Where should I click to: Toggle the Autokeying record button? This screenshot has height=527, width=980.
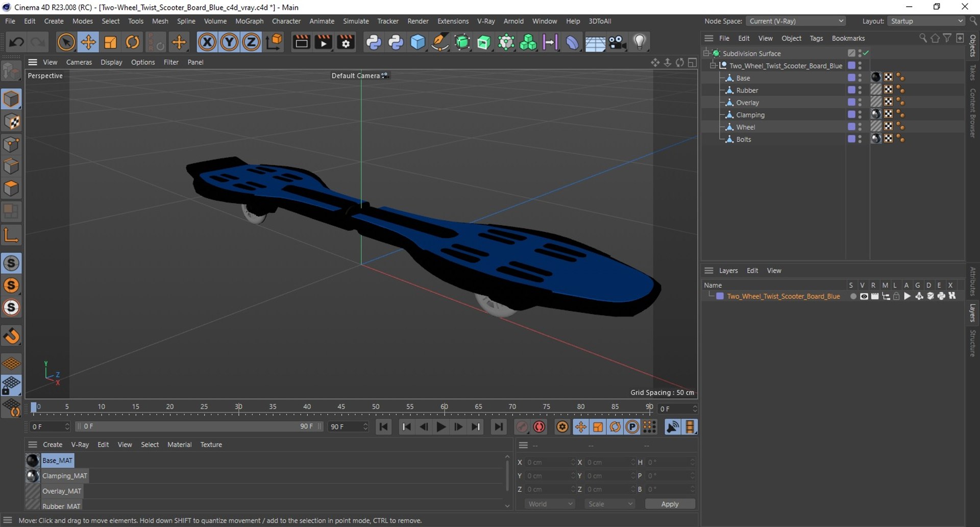pyautogui.click(x=539, y=427)
